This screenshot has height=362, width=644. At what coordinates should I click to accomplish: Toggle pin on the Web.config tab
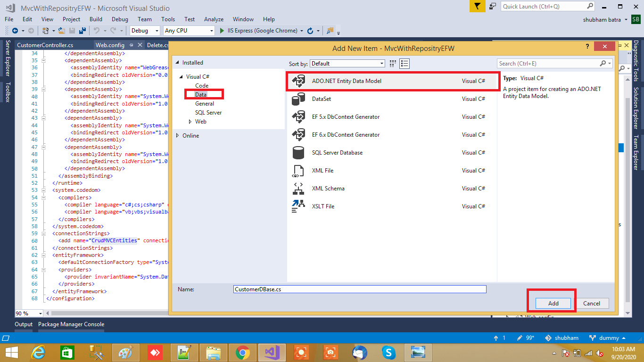point(132,45)
